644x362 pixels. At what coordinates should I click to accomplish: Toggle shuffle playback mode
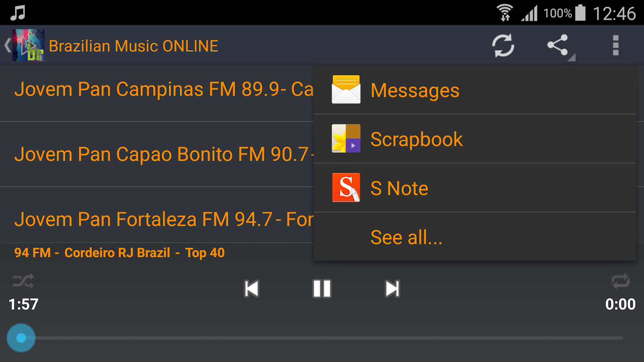click(x=23, y=281)
